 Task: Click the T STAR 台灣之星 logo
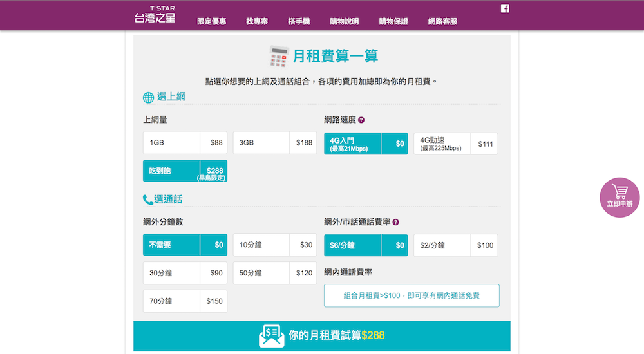(155, 15)
